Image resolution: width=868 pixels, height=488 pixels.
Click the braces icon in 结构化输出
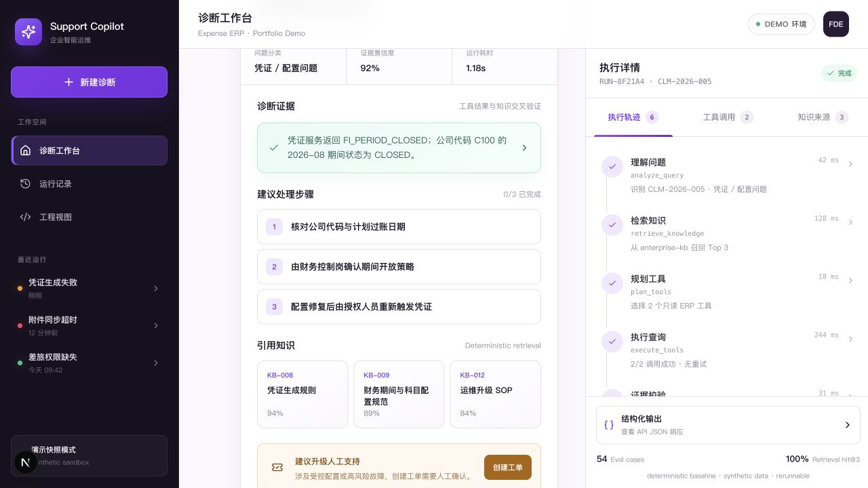(609, 425)
